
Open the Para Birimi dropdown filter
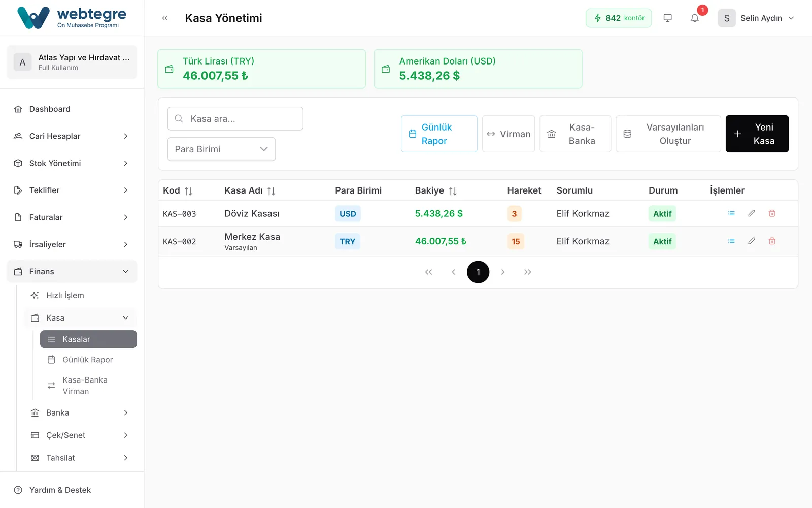pyautogui.click(x=221, y=149)
